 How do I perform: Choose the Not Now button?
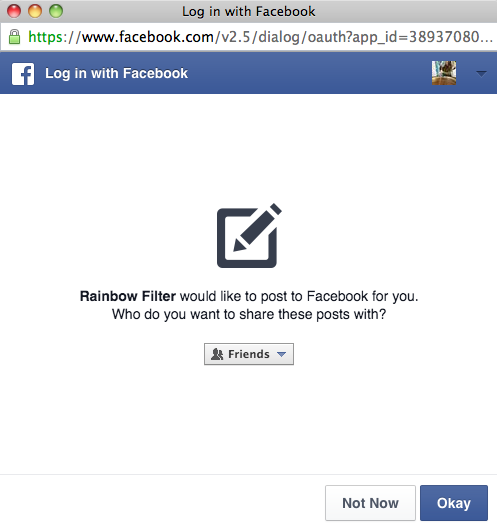coord(370,503)
